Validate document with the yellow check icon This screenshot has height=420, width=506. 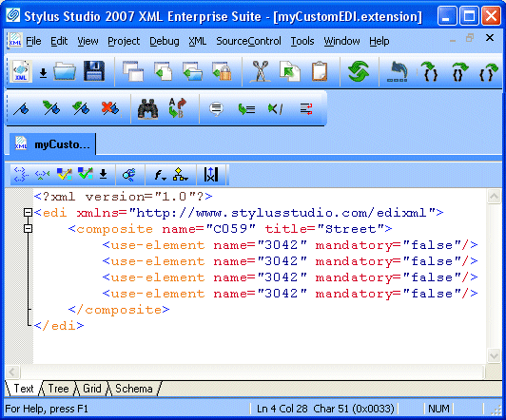coord(65,174)
